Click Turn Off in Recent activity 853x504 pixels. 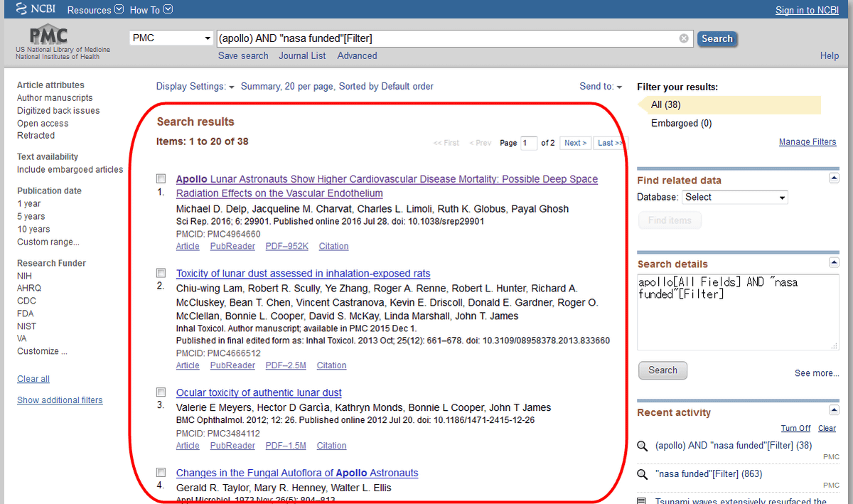(x=795, y=429)
